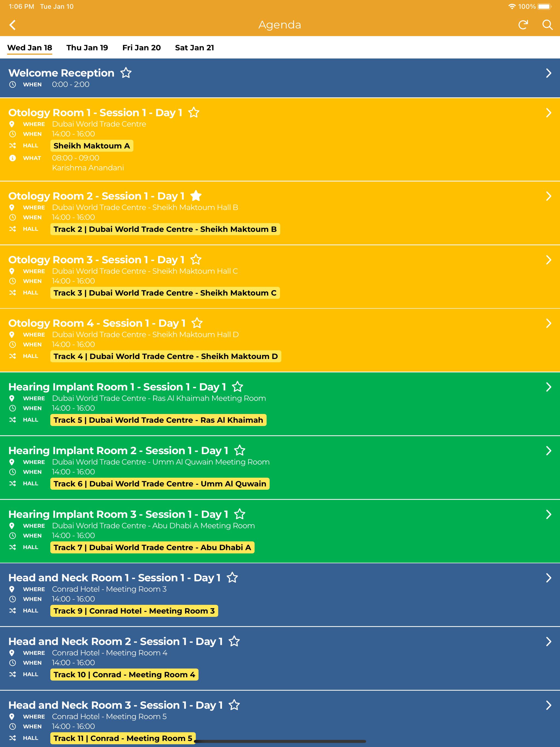Tap Otology Room 2 hall shuffle icon

[13, 229]
